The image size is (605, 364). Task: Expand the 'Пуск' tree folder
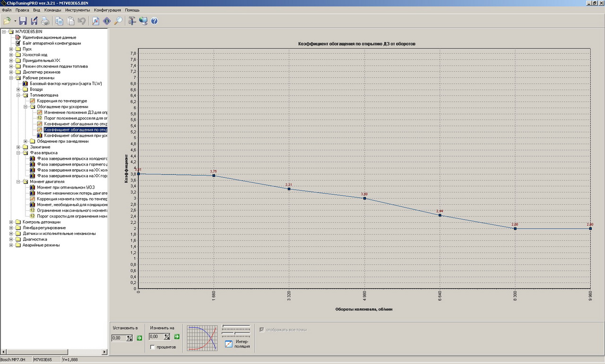pos(11,49)
